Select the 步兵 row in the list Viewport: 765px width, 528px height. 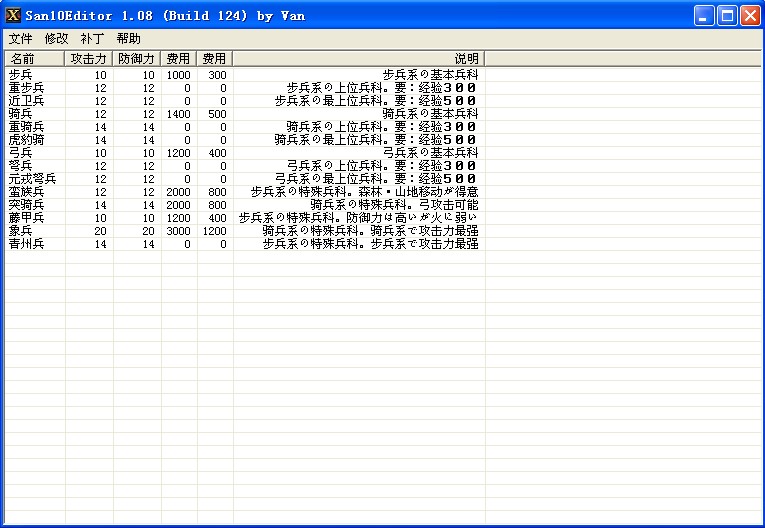point(20,75)
